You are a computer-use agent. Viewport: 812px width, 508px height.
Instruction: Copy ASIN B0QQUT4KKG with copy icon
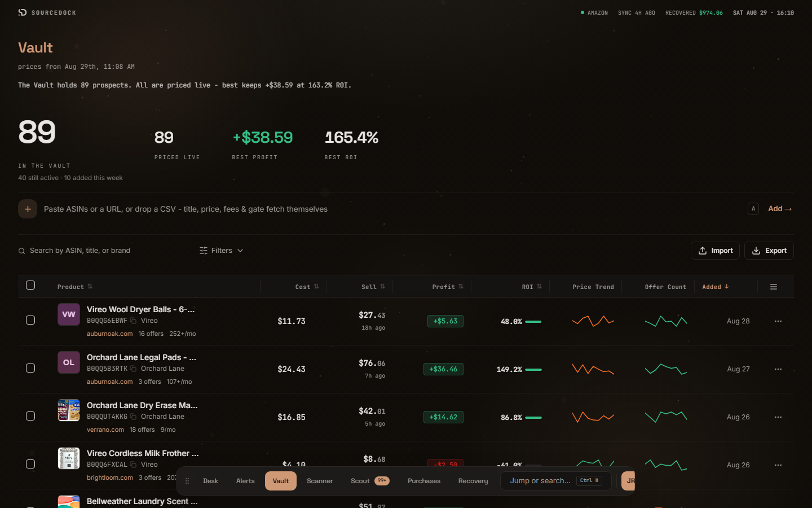(x=134, y=417)
